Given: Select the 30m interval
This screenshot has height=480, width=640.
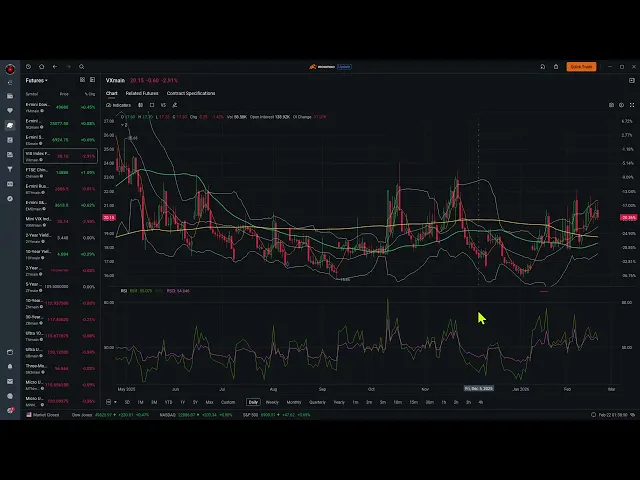Looking at the screenshot, I should pyautogui.click(x=429, y=402).
